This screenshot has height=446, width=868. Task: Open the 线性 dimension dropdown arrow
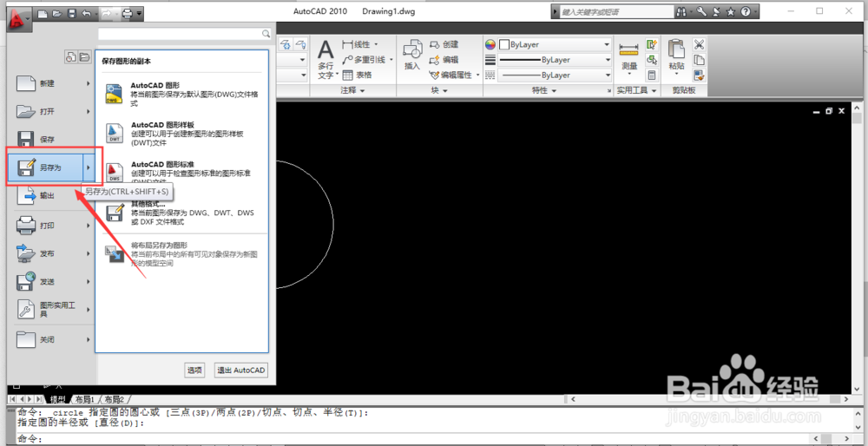pos(377,43)
